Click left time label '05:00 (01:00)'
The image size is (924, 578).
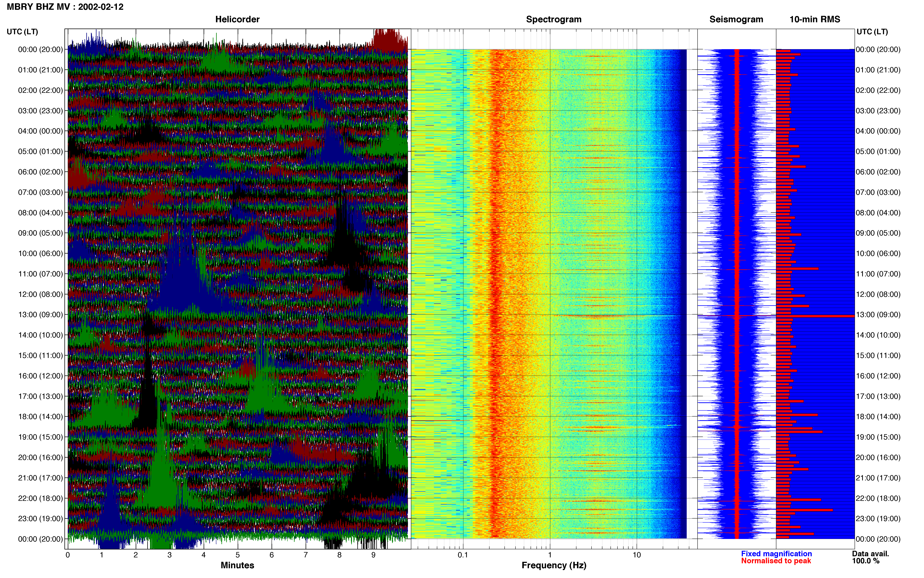[41, 151]
